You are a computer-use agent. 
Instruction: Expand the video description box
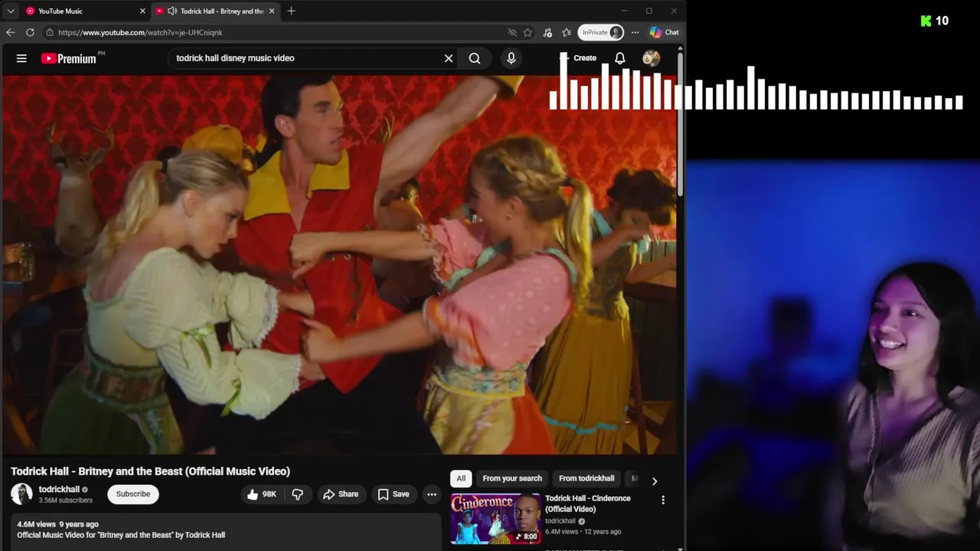pyautogui.click(x=226, y=532)
